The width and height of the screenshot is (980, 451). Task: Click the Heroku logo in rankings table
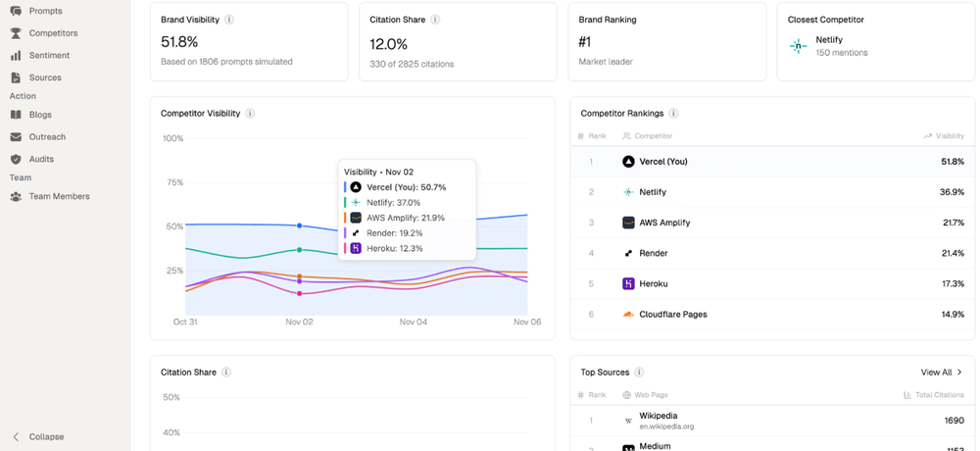pos(628,284)
